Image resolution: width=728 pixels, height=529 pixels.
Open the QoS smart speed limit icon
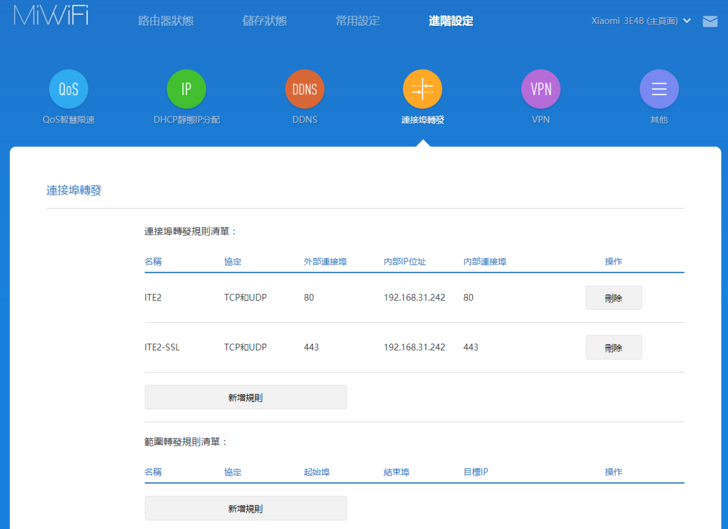coord(68,90)
